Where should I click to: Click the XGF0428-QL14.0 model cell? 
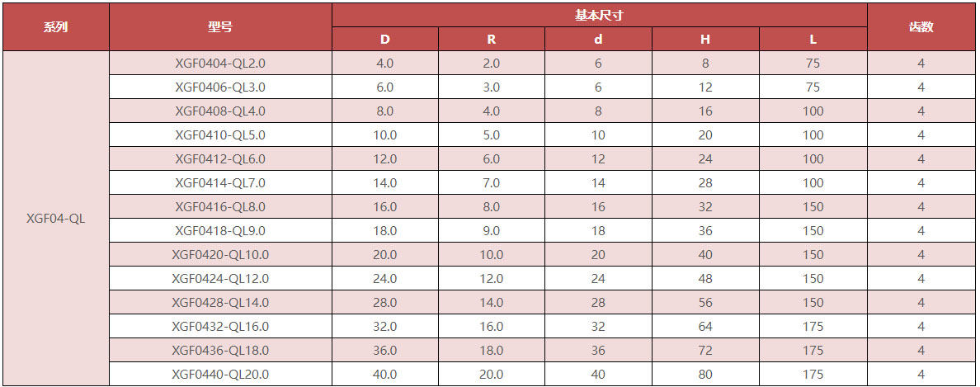point(220,302)
